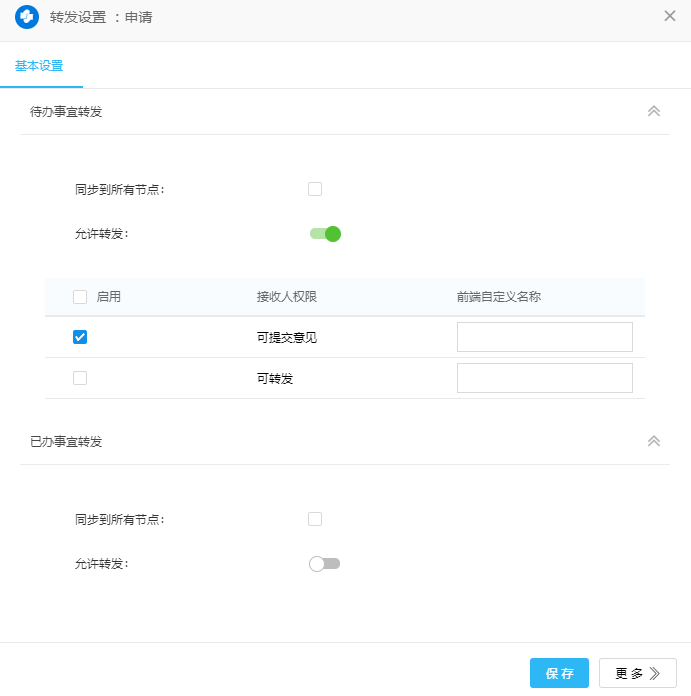691x696 pixels.
Task: Click custom name field for 可提交意见
Action: [544, 337]
